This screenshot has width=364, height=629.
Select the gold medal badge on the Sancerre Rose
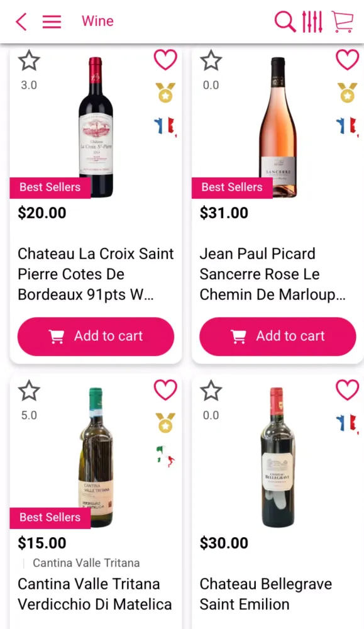(347, 93)
